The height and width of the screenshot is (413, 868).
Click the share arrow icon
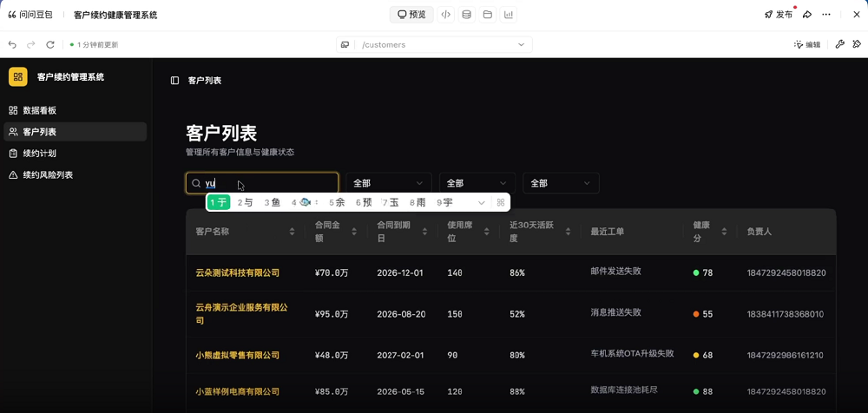pyautogui.click(x=807, y=15)
